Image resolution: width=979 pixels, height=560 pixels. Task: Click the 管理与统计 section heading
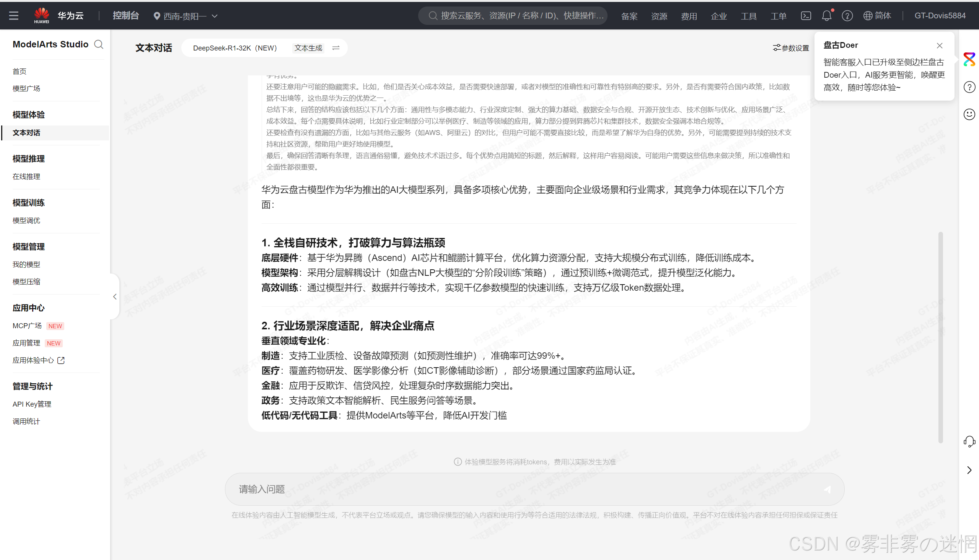(x=32, y=387)
